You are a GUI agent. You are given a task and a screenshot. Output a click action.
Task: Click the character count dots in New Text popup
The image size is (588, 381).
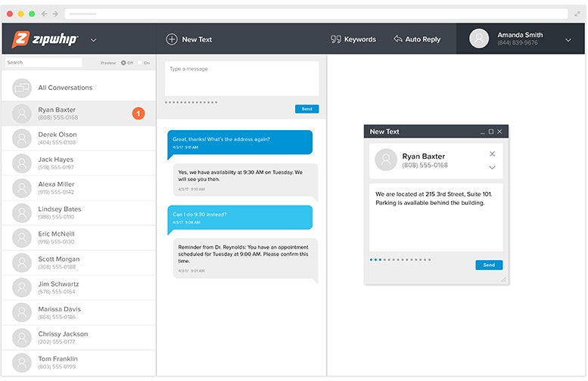coord(400,260)
